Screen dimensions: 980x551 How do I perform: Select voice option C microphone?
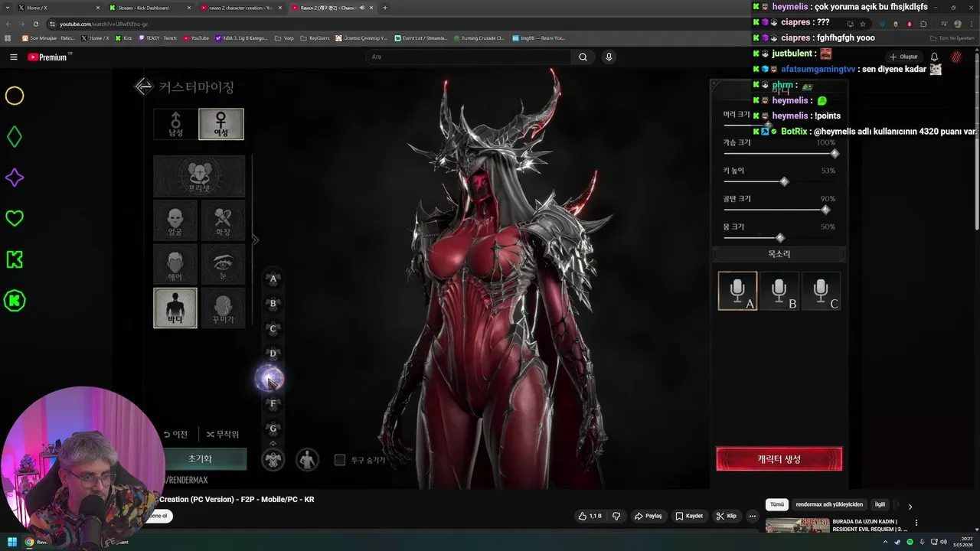pos(821,291)
